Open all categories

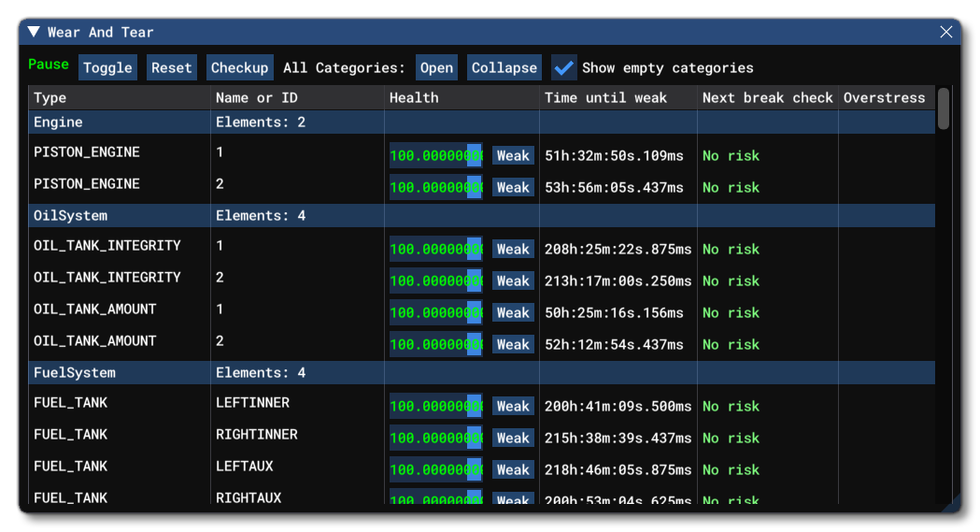pyautogui.click(x=436, y=67)
